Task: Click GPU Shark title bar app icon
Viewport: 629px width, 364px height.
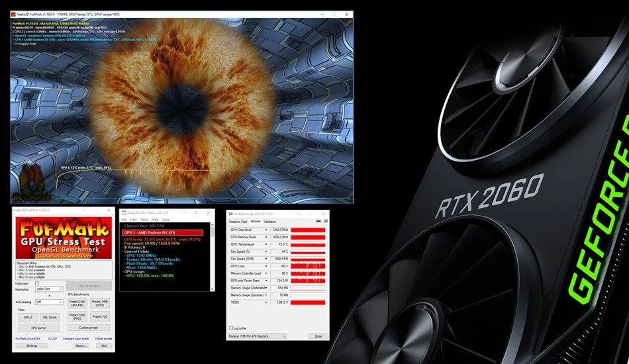Action: coord(124,213)
